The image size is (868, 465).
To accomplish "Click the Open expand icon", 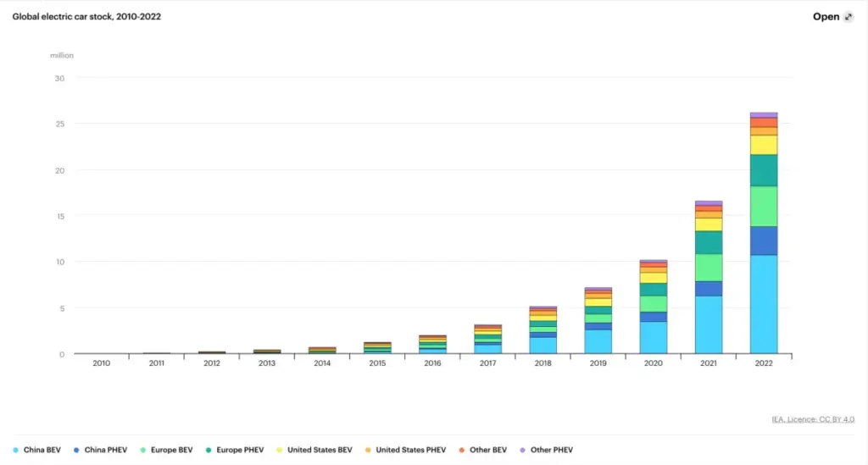I will [849, 17].
